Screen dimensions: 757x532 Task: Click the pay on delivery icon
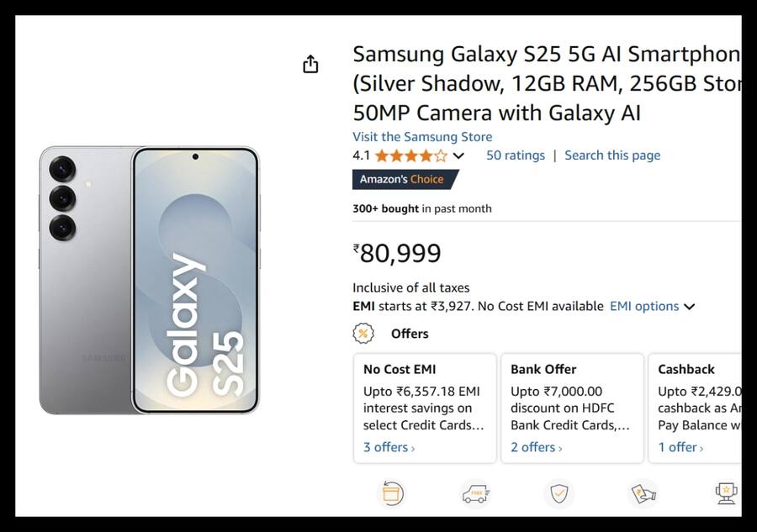(643, 493)
